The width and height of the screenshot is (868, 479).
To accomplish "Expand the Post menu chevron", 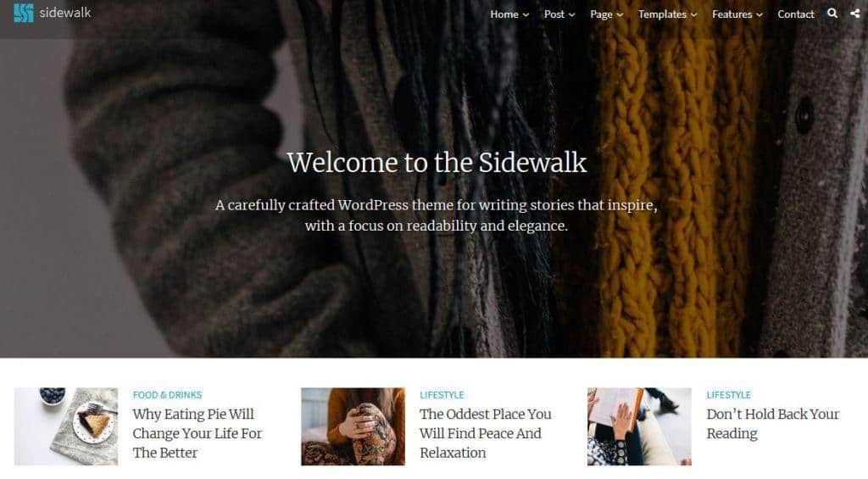I will [x=572, y=15].
